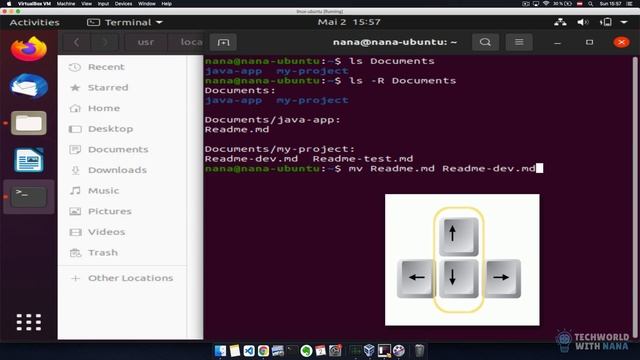This screenshot has height=360, width=640.
Task: Open the VirtualBox VM menu
Action: (34, 4)
